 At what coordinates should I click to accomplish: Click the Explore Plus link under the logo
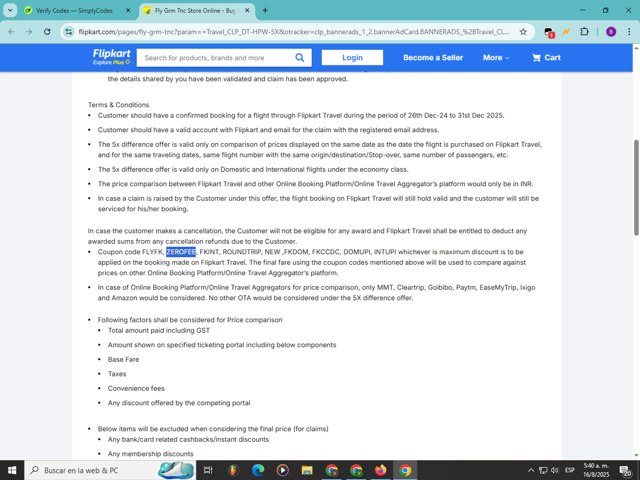click(x=111, y=62)
